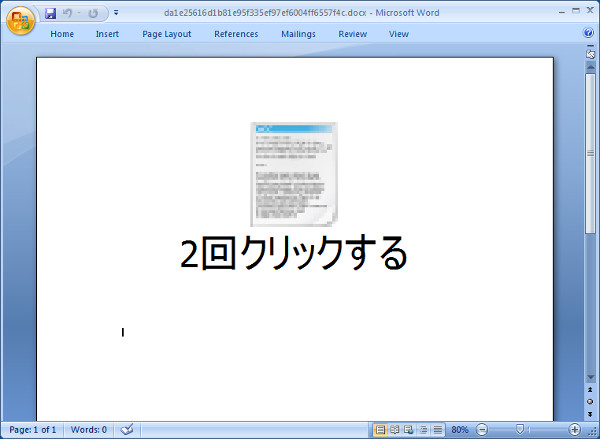Image resolution: width=600 pixels, height=439 pixels.
Task: Switch to Full Screen Reading view
Action: [394, 429]
